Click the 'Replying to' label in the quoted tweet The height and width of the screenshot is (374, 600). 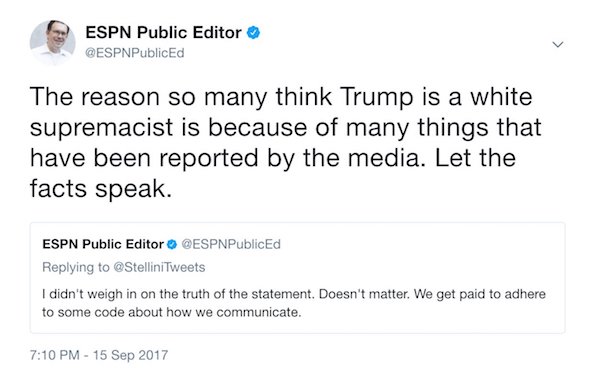(76, 267)
